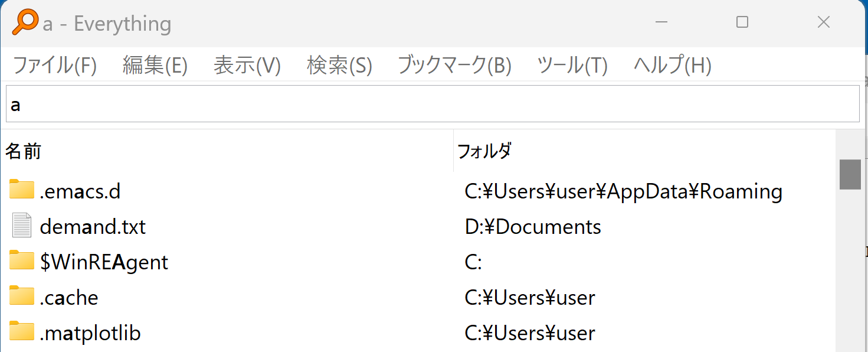Sort results by フォルダ column header
This screenshot has height=352, width=868.
[484, 152]
